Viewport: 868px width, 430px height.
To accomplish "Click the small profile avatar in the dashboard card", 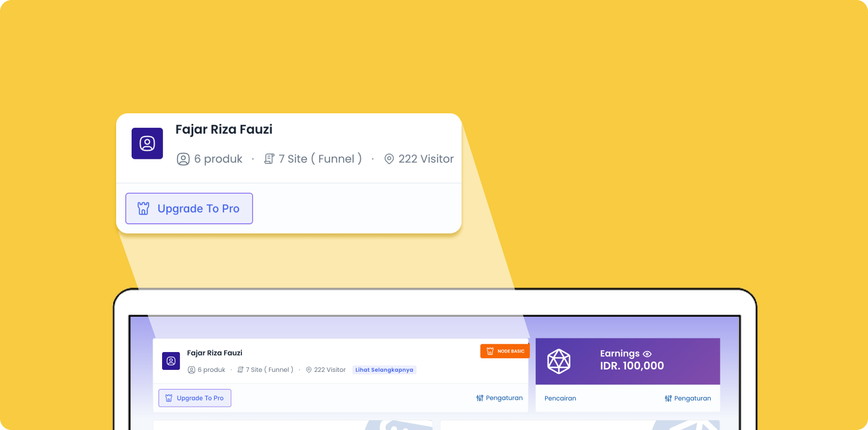I will tap(171, 361).
